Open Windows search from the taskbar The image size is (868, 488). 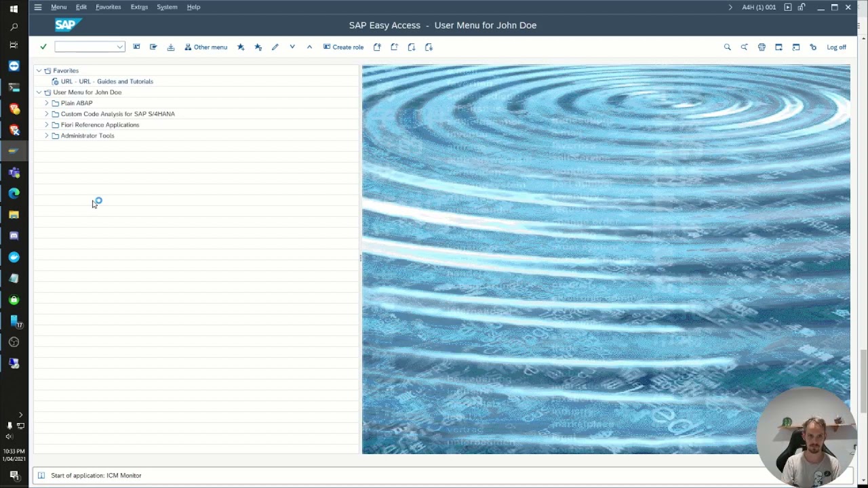[x=14, y=27]
